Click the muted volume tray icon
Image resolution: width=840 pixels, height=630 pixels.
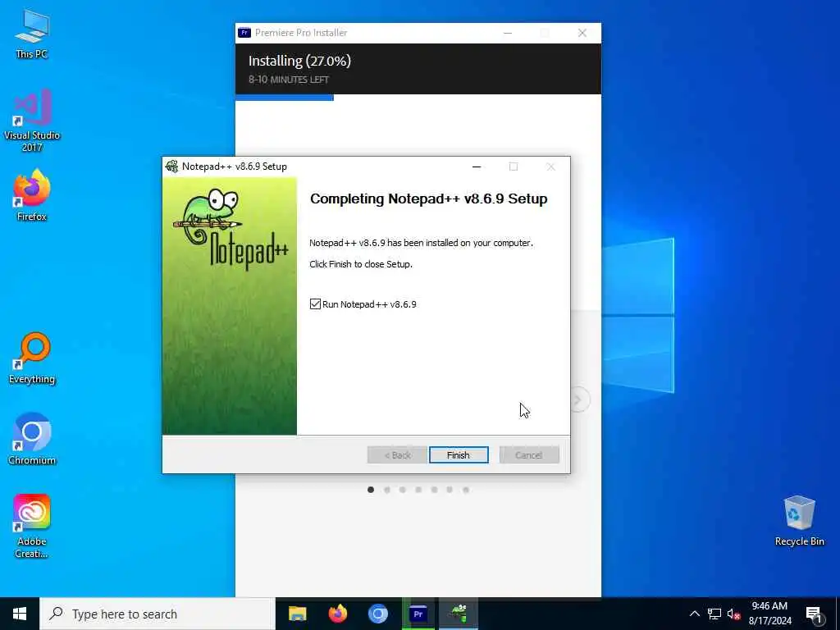point(733,614)
